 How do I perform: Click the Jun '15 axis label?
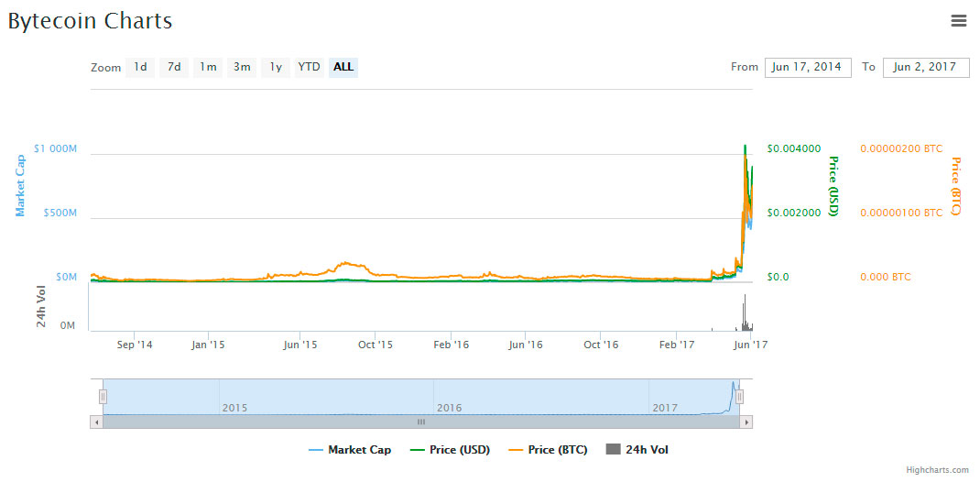pyautogui.click(x=300, y=345)
